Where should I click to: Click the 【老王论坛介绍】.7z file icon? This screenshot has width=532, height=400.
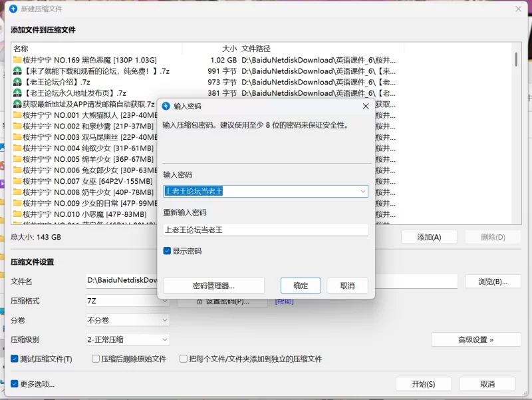coord(17,82)
